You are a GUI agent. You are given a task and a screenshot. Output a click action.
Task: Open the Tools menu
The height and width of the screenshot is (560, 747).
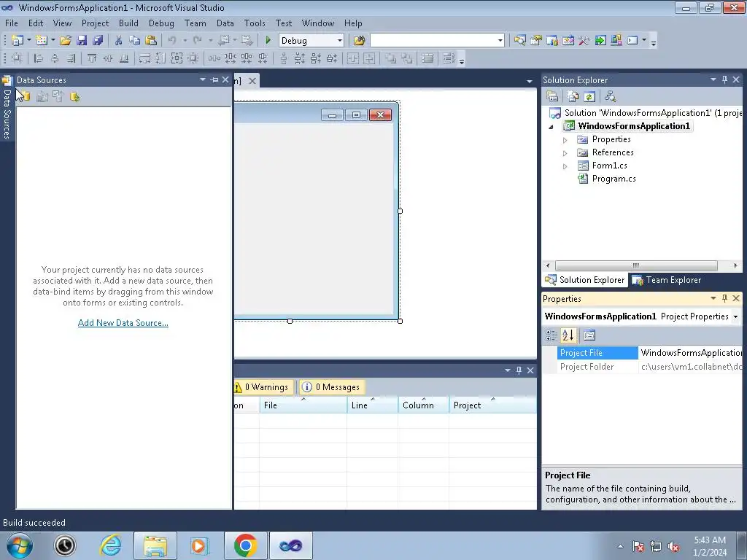coord(255,23)
